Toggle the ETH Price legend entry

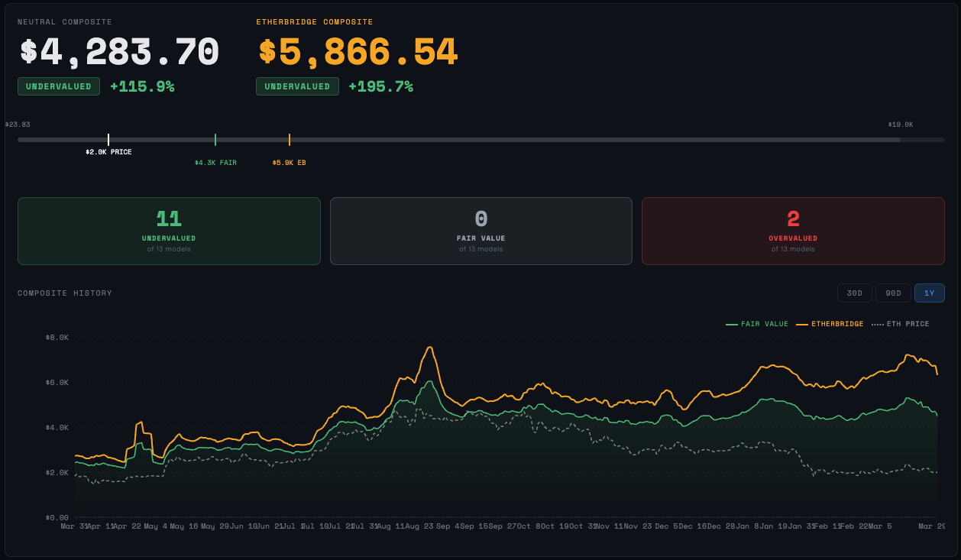(x=901, y=324)
